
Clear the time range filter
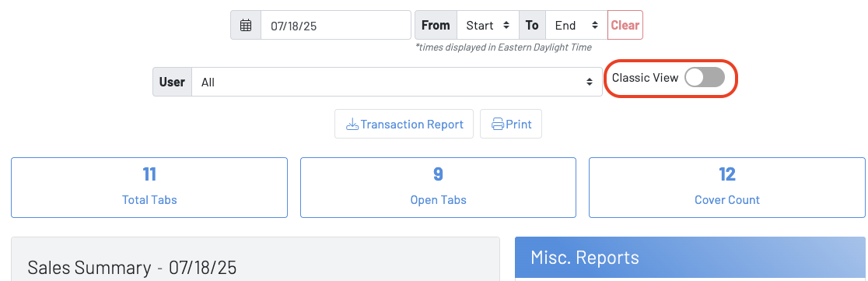[x=625, y=26]
